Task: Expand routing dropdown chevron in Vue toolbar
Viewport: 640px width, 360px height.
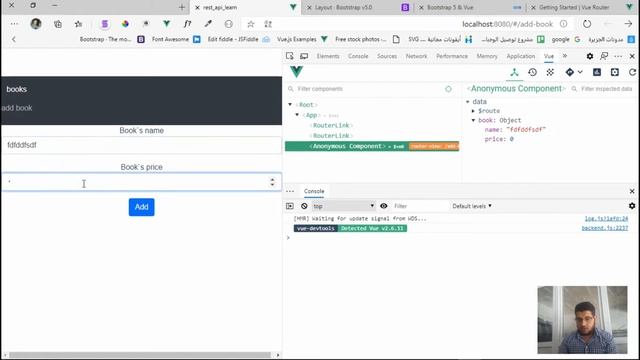Action: pyautogui.click(x=580, y=72)
